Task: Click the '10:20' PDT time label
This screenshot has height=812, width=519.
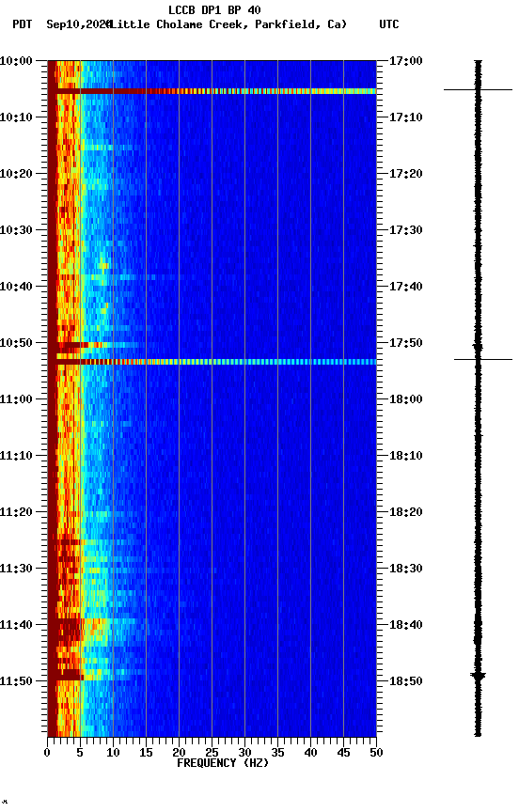Action: (16, 174)
